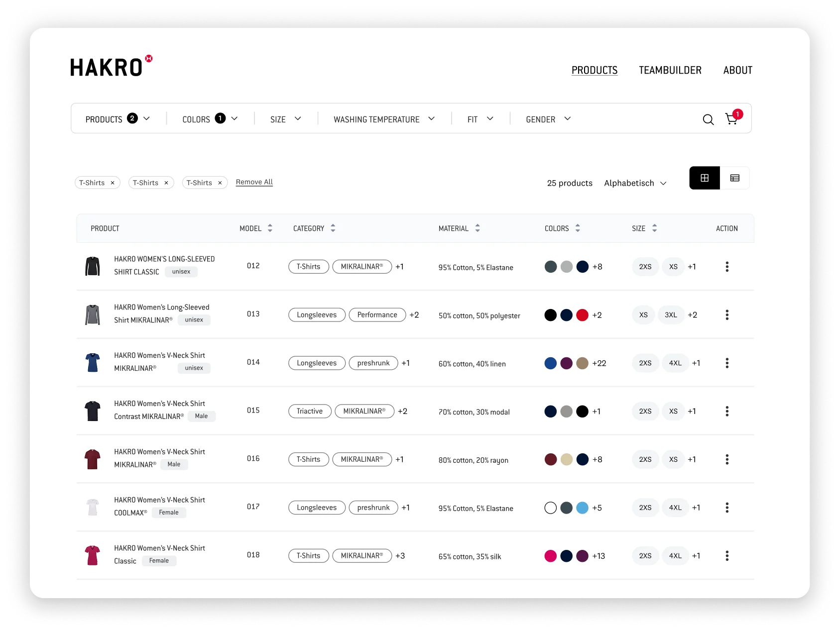Open action menu for model 017
This screenshot has height=630, width=840.
(727, 508)
